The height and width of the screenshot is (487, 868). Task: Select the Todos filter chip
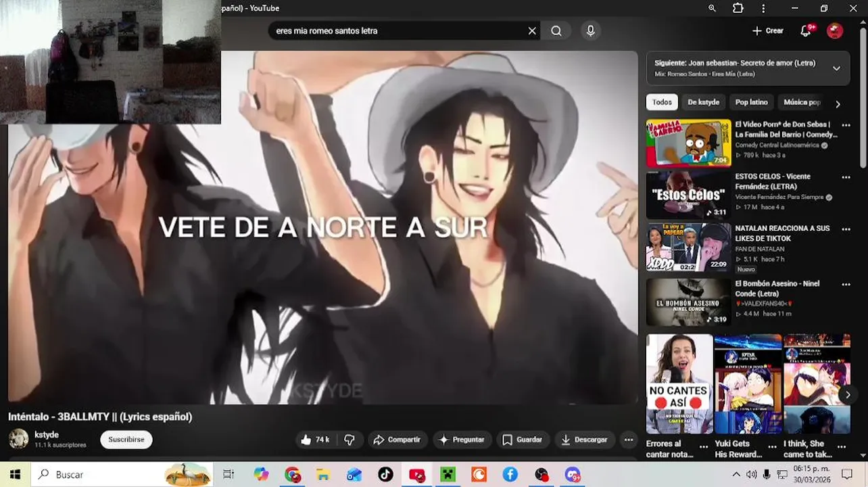pyautogui.click(x=662, y=102)
